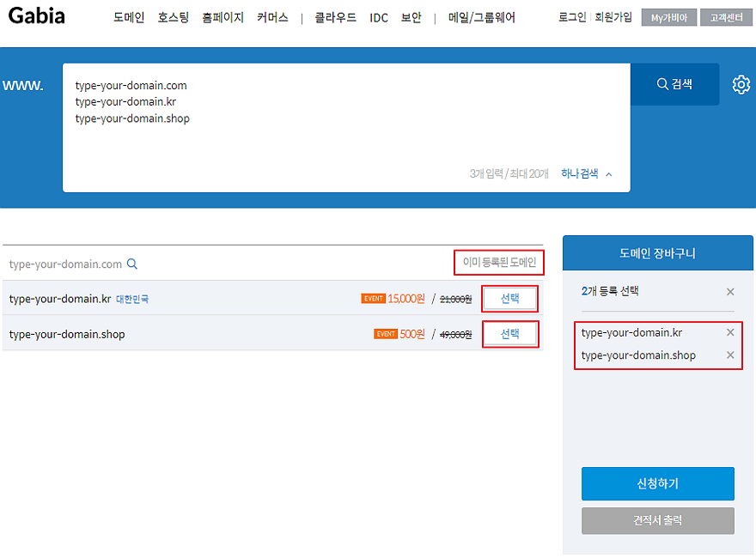756x558 pixels.
Task: Open the My가비아 button
Action: pos(668,17)
